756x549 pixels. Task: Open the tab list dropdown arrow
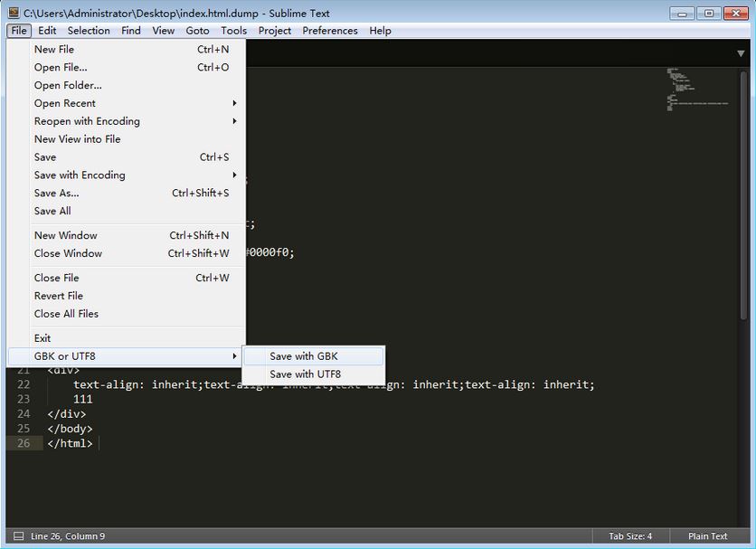[x=741, y=53]
